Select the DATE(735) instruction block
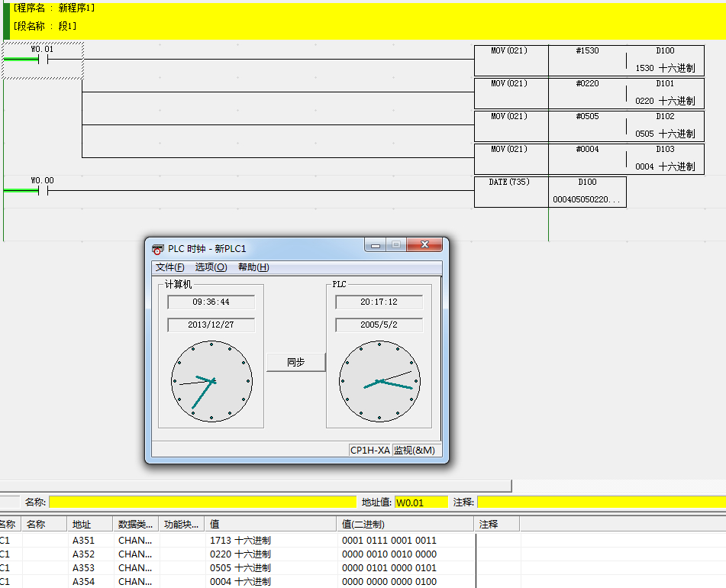 click(x=511, y=191)
